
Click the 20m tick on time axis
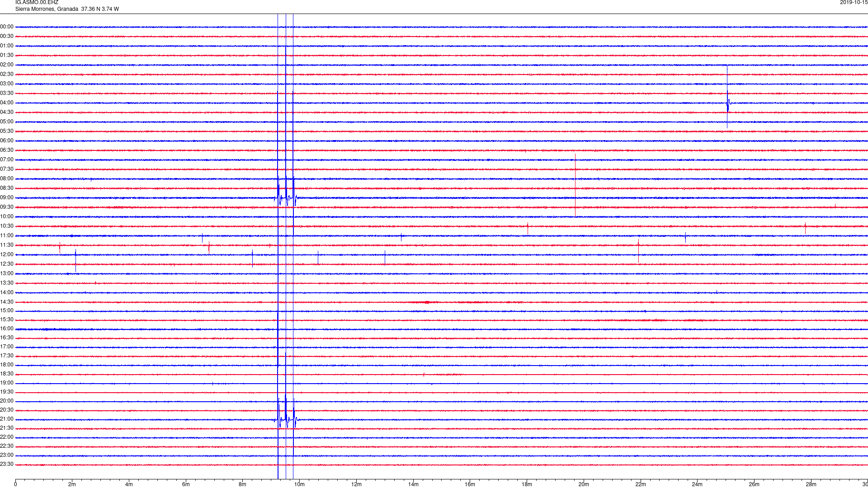pyautogui.click(x=584, y=484)
